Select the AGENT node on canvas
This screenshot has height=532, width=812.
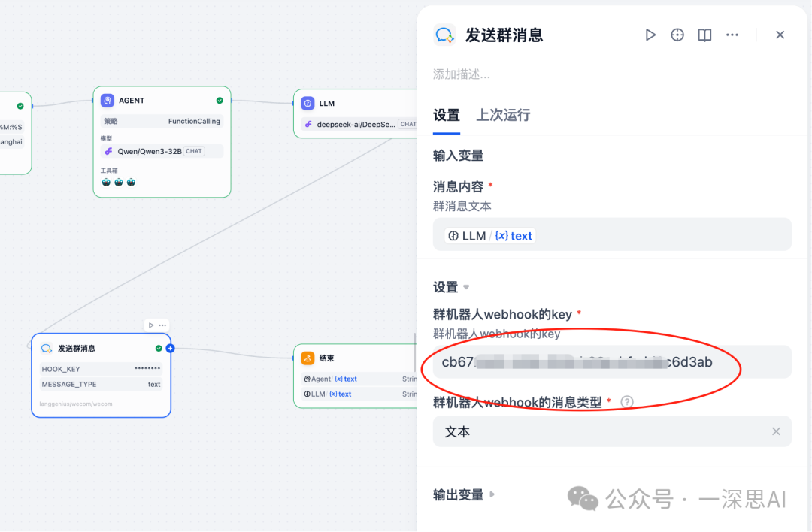pyautogui.click(x=162, y=142)
